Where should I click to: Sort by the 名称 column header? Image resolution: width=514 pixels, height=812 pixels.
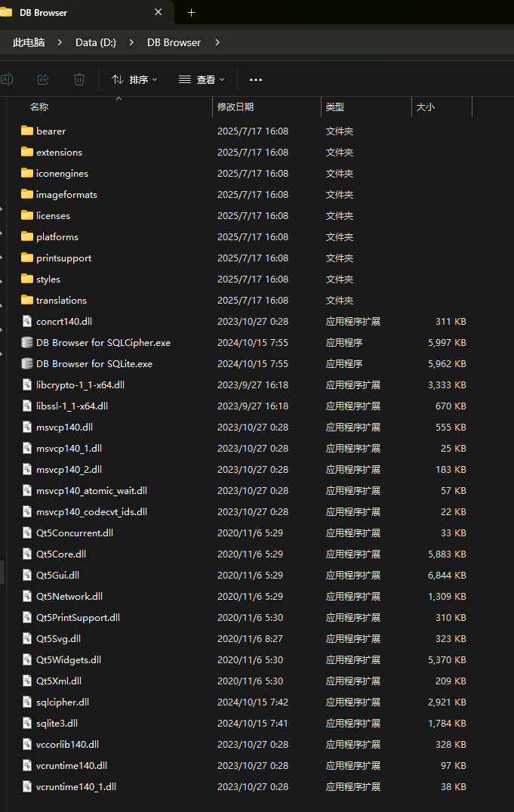39,107
